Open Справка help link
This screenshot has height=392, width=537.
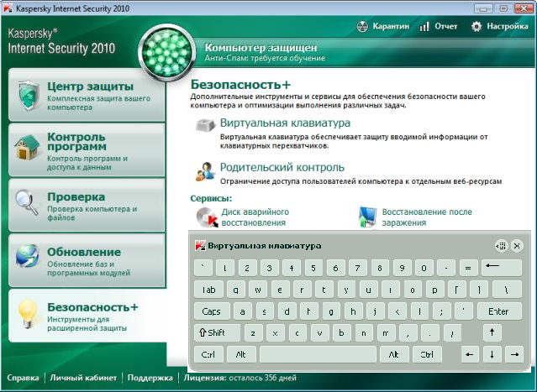tap(23, 378)
